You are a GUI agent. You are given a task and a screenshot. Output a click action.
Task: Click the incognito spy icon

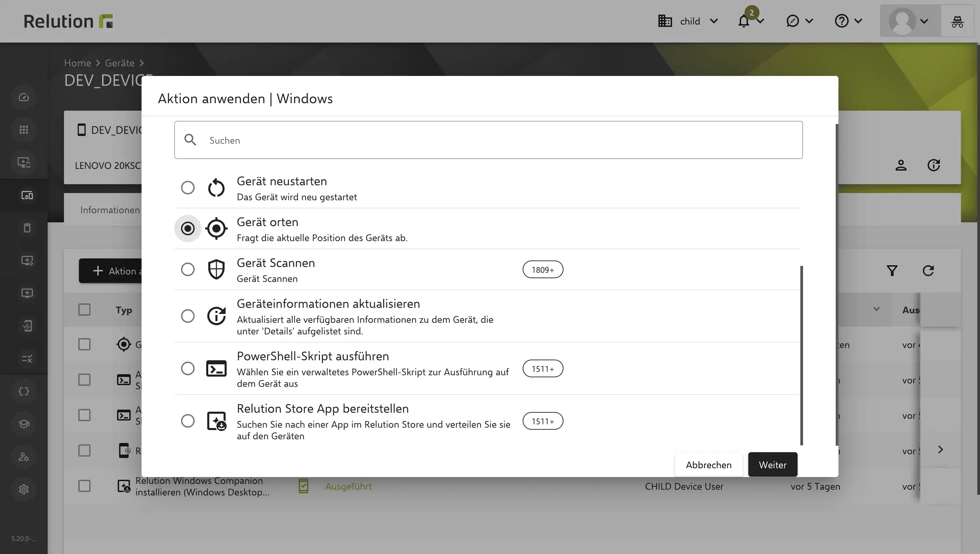(x=958, y=22)
